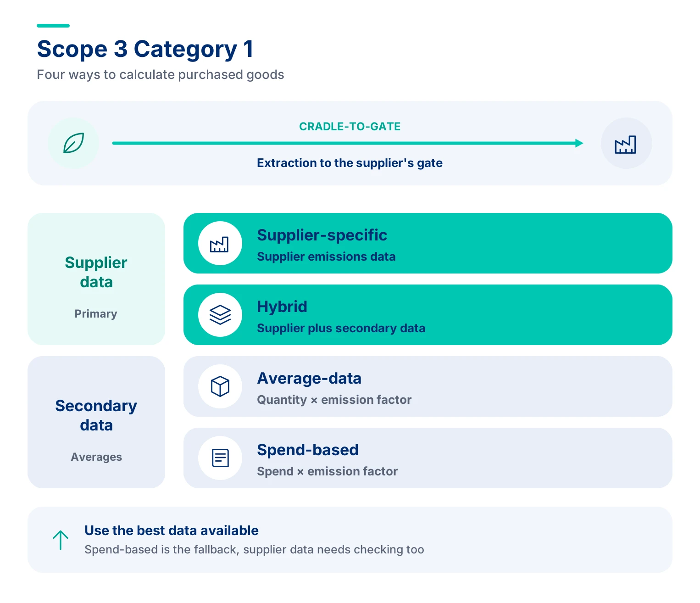This screenshot has width=700, height=603.
Task: Click 'Quantity × emission factor' text
Action: pyautogui.click(x=334, y=400)
